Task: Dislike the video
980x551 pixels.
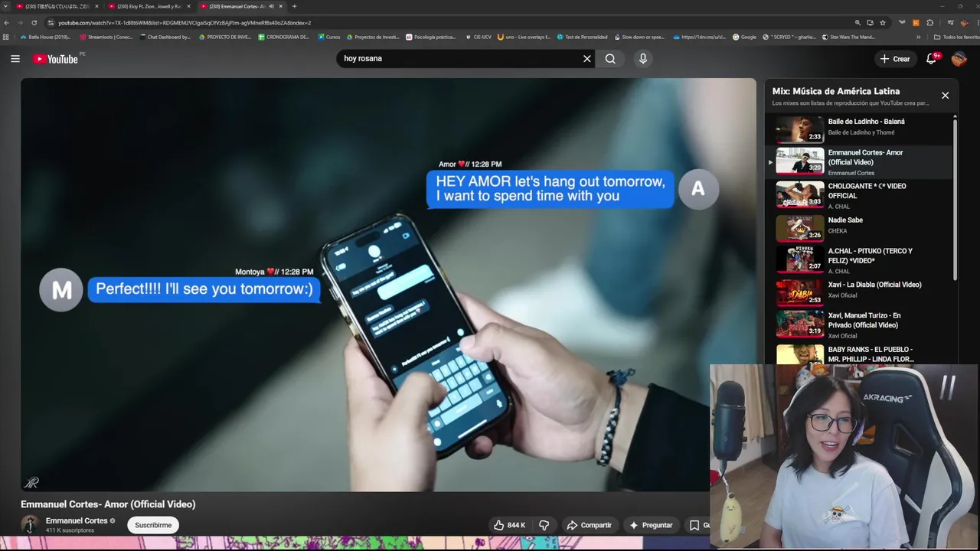Action: [544, 525]
